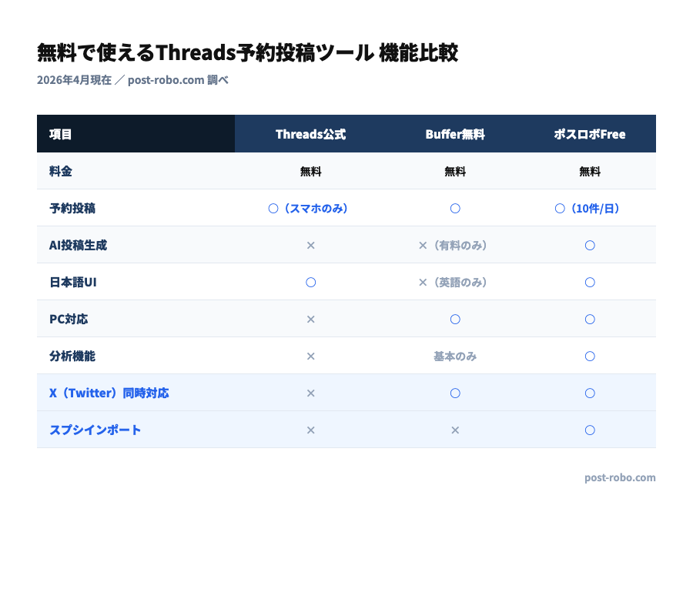
Task: Click the cross for Threads公式 X同時対応
Action: coord(311,393)
